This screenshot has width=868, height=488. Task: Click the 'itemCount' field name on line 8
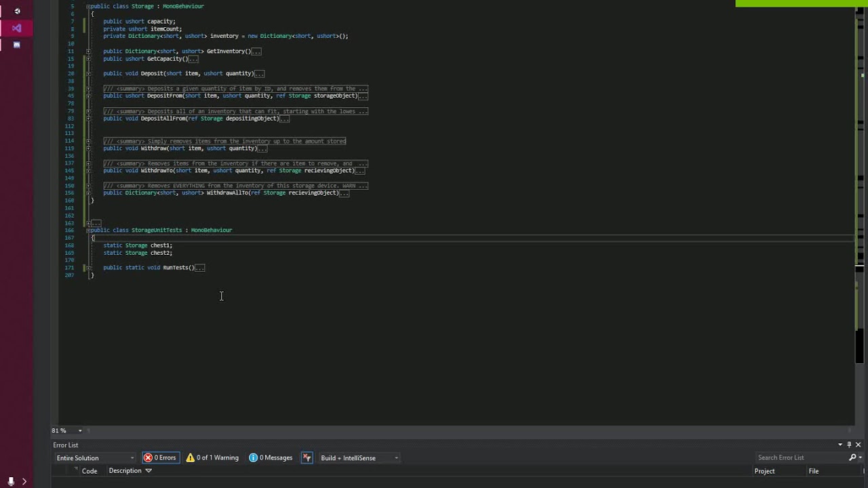coord(165,29)
